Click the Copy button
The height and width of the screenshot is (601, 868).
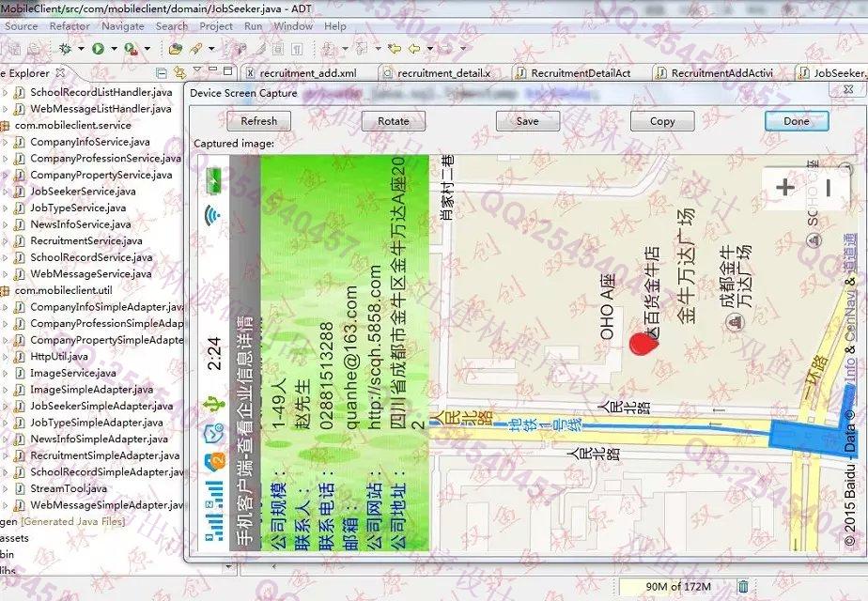click(662, 120)
